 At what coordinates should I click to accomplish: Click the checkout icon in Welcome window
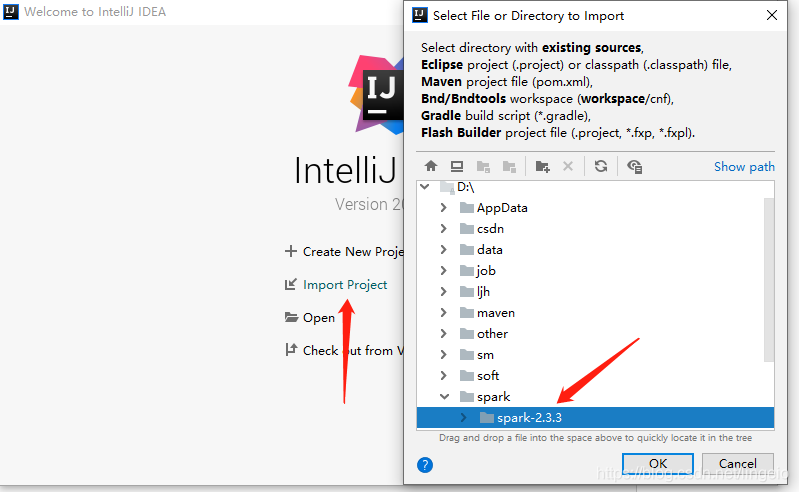click(x=290, y=349)
